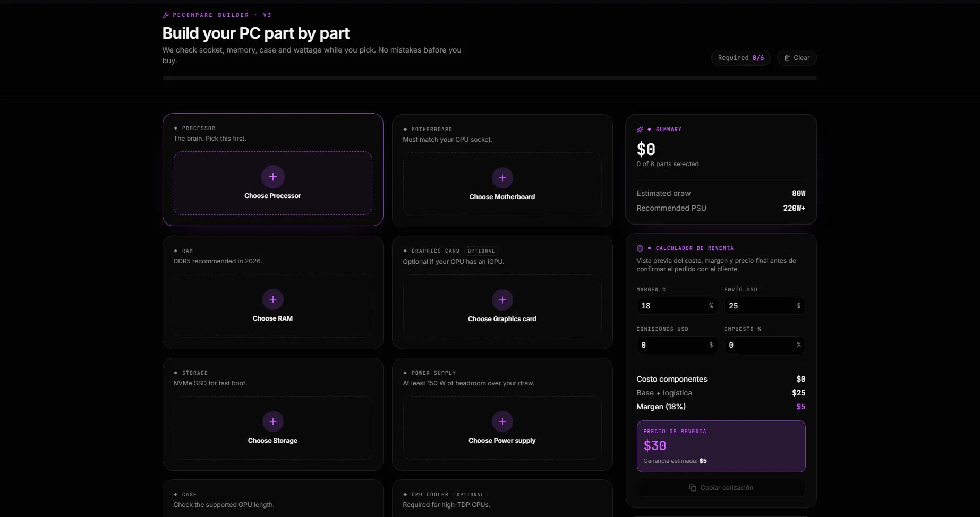Open the Choose RAM slot

pyautogui.click(x=272, y=306)
